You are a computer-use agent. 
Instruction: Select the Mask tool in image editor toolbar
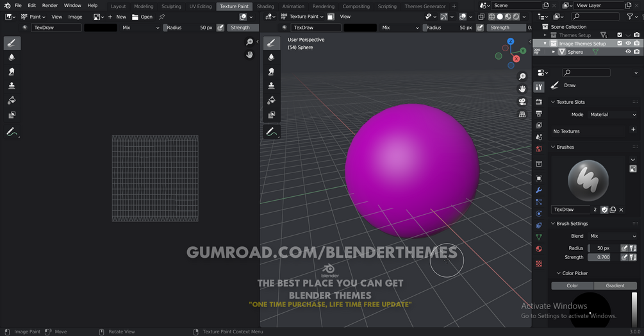pyautogui.click(x=12, y=115)
